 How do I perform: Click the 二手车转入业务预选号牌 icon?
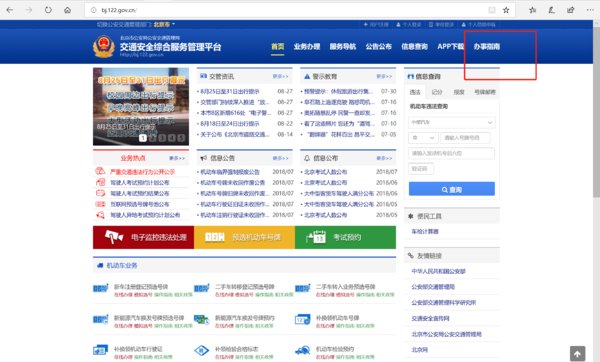[303, 288]
